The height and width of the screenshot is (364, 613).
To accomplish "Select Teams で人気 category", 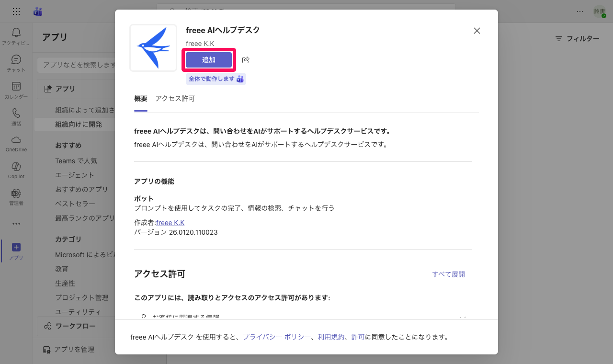I will (76, 161).
